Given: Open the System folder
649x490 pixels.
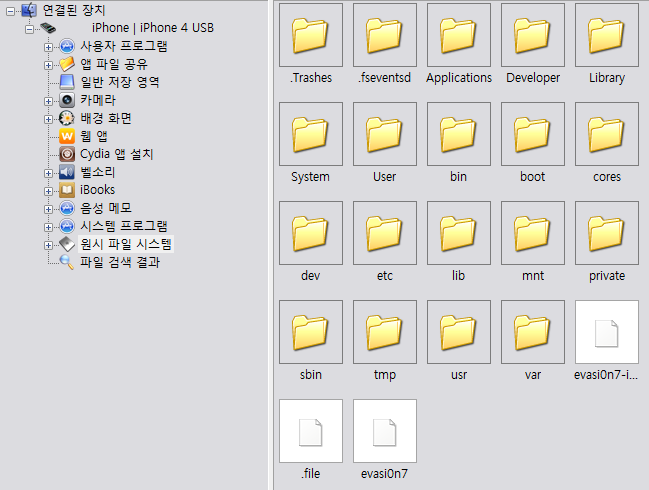Looking at the screenshot, I should [x=311, y=134].
